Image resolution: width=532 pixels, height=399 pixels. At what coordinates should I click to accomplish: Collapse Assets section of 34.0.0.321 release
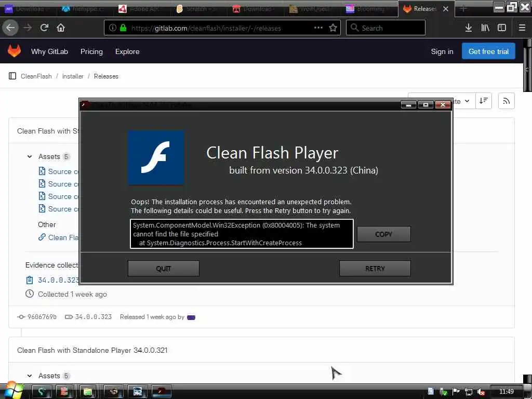click(30, 376)
